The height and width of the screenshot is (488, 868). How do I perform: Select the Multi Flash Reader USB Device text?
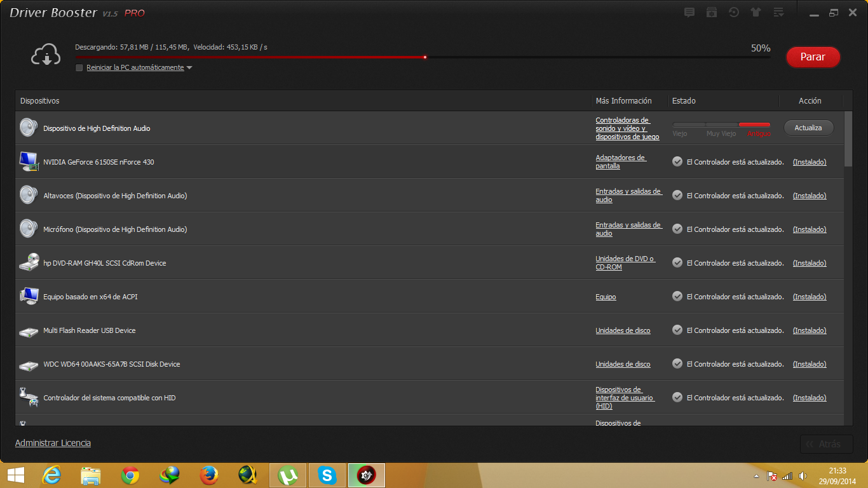[x=90, y=330]
